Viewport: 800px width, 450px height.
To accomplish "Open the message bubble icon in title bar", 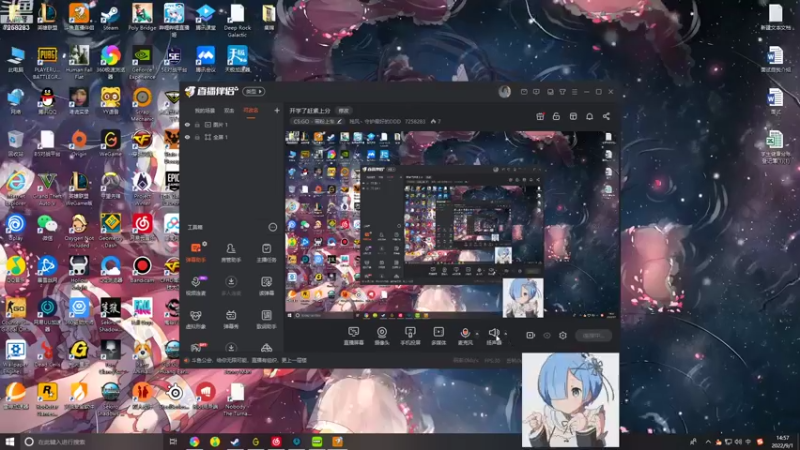I will tap(536, 92).
